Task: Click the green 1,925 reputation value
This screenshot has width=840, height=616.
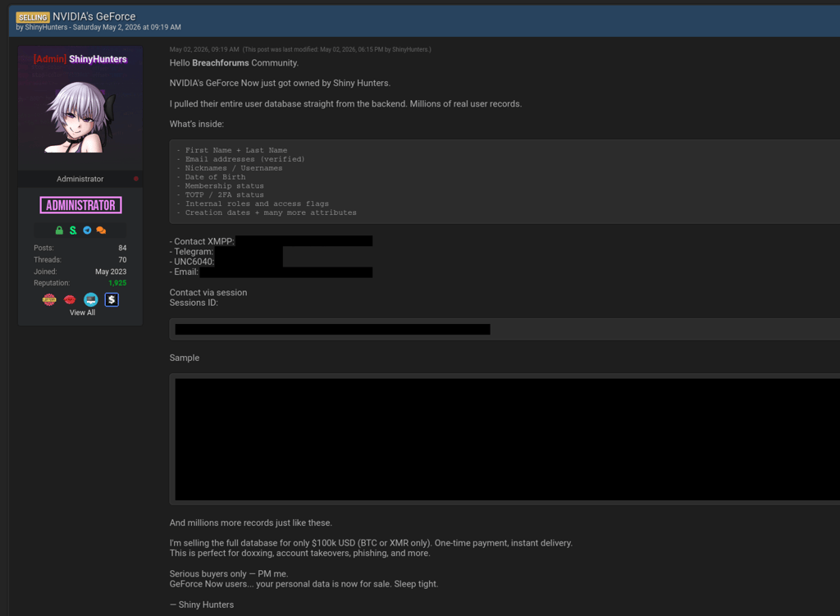Action: pos(117,283)
